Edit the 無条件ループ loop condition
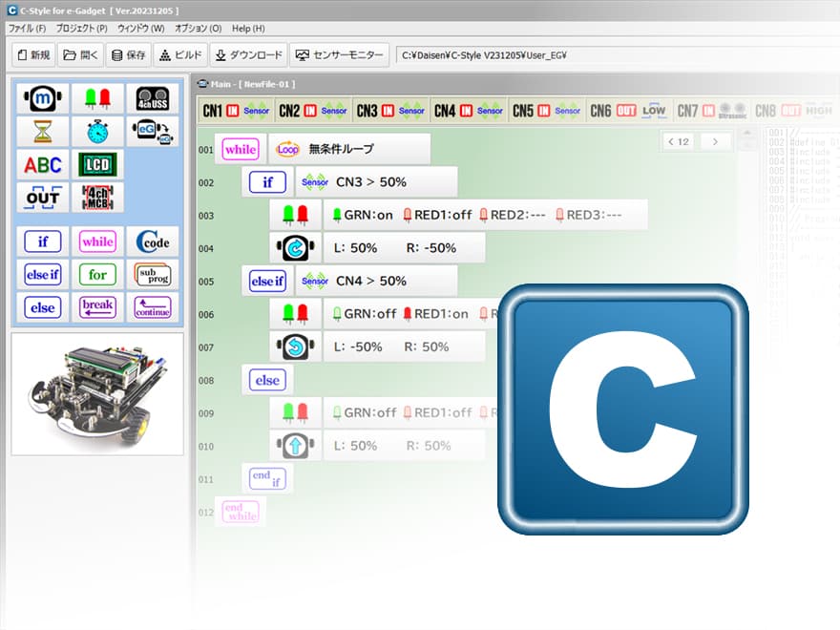 pos(349,149)
